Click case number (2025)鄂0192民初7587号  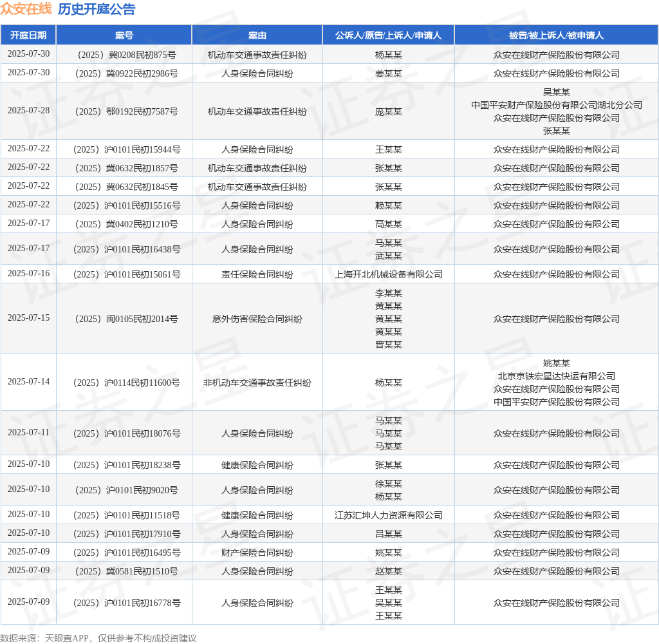tap(127, 111)
